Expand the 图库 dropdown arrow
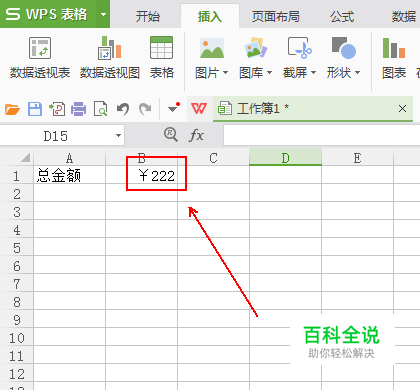This screenshot has width=420, height=390. (269, 72)
